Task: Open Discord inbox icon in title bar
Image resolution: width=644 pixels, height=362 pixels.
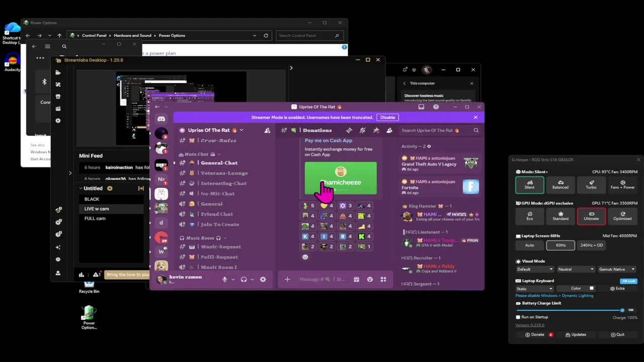Action: coord(421,107)
